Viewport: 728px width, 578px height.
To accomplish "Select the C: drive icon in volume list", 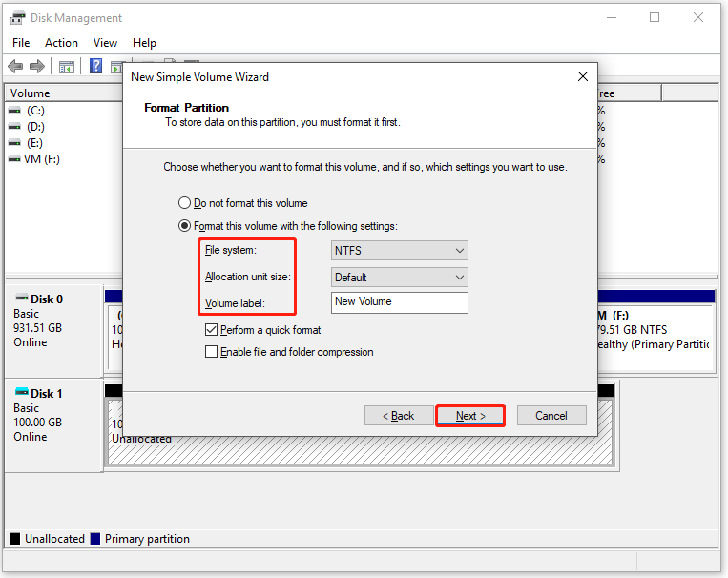I will (x=14, y=111).
